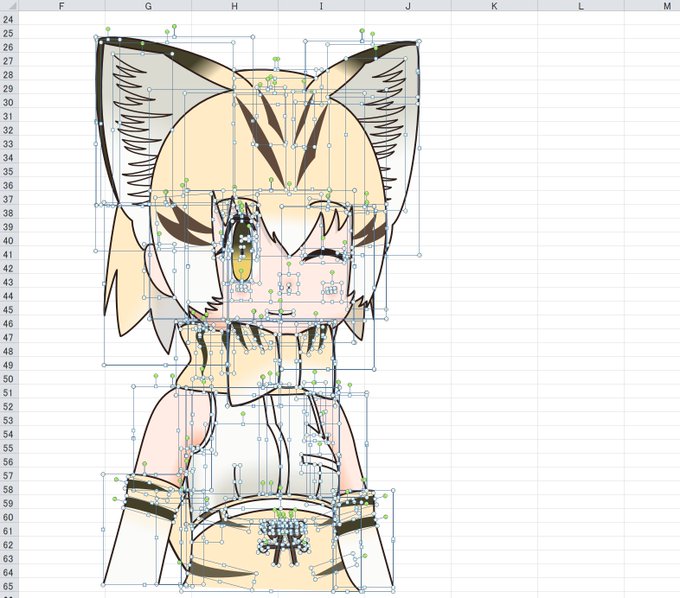Click the closed winking eye shape
Screen dimensions: 680x598
[325, 255]
